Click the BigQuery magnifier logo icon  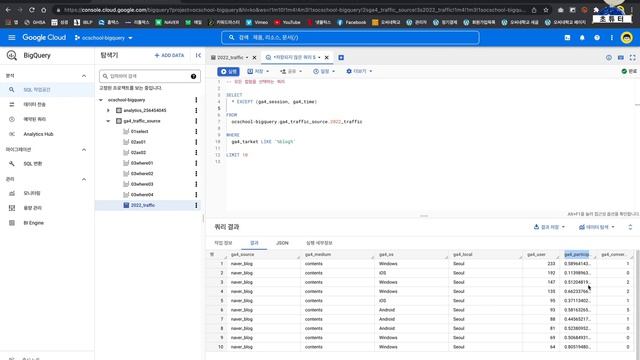[12, 56]
